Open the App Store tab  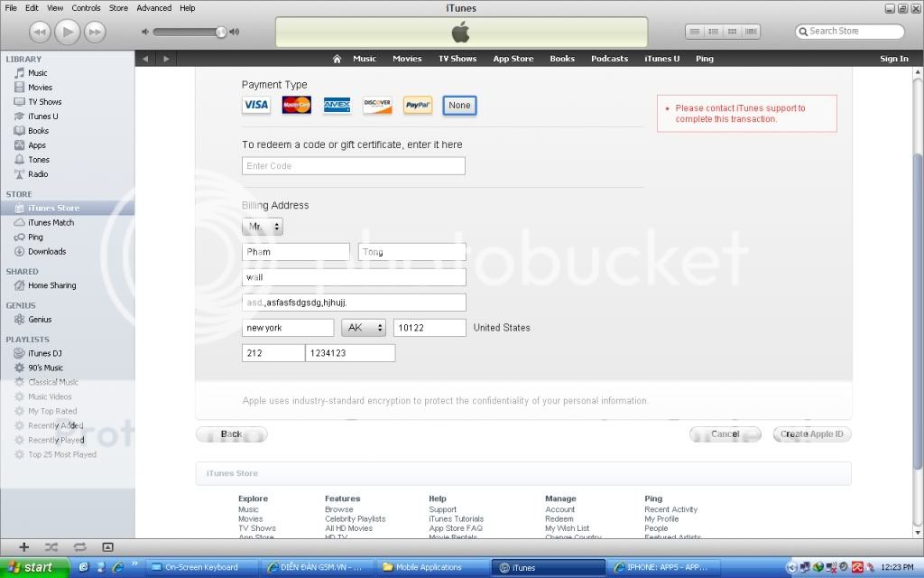pyautogui.click(x=513, y=59)
